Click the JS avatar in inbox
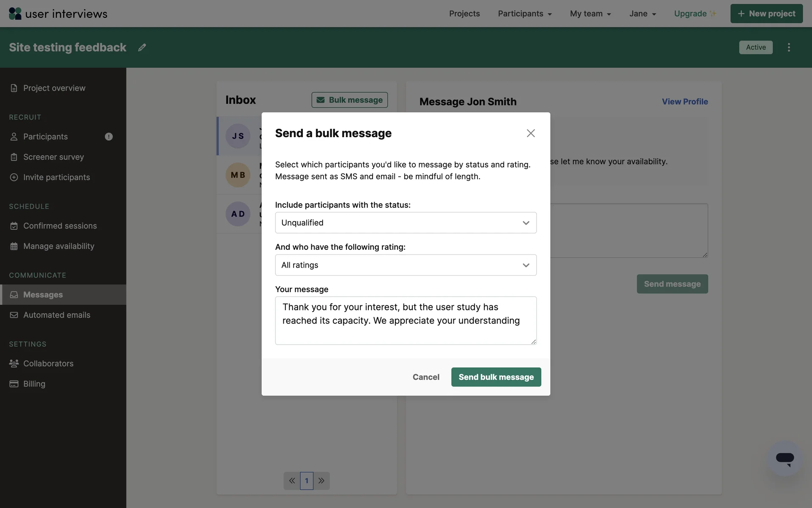The width and height of the screenshot is (812, 508). point(238,136)
